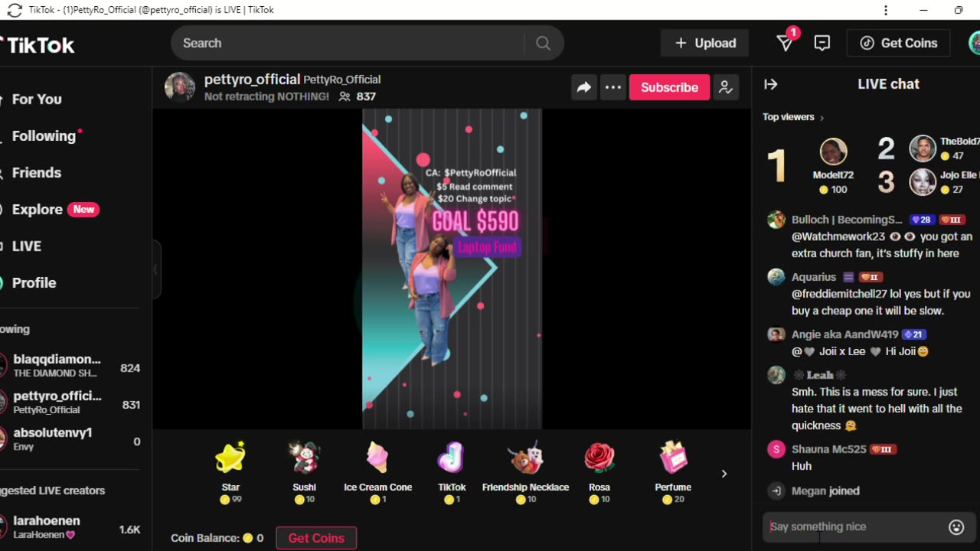The width and height of the screenshot is (980, 551).
Task: Send the Rosa gift
Action: pyautogui.click(x=599, y=472)
